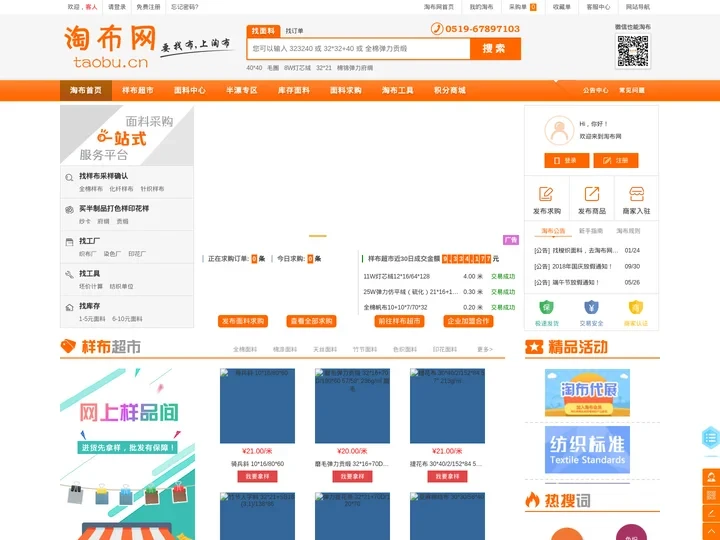Open the 客服中心 top link

pos(598,7)
